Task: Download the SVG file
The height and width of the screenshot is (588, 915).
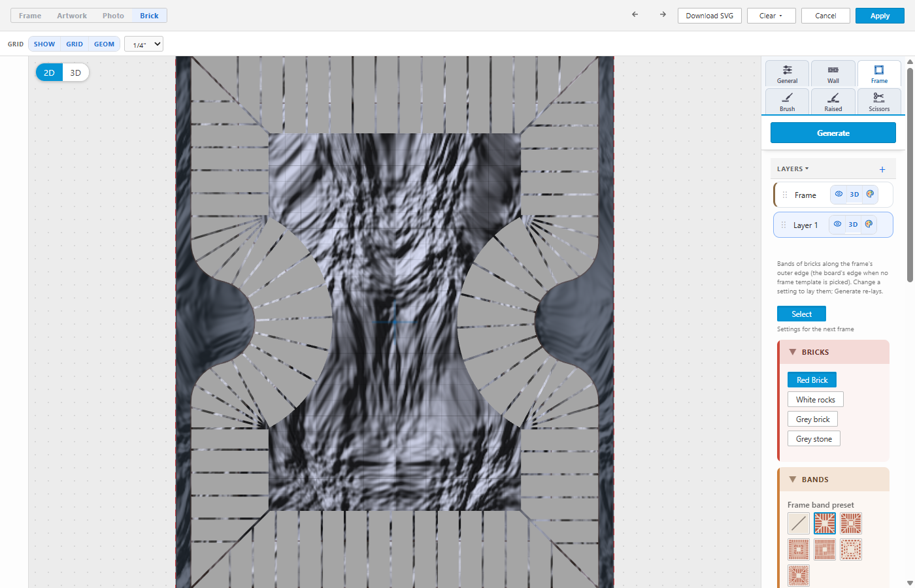Action: (x=710, y=16)
